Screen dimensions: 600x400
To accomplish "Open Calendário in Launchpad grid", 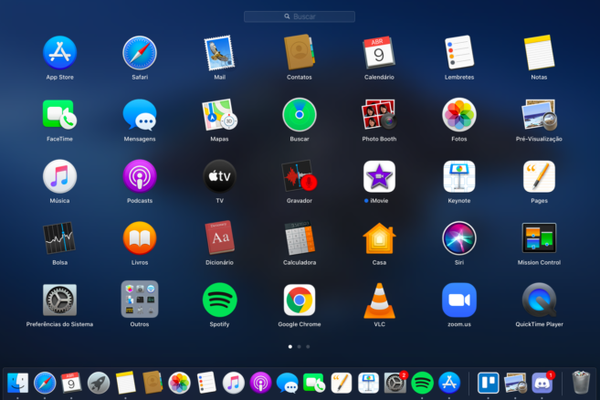I will point(379,52).
